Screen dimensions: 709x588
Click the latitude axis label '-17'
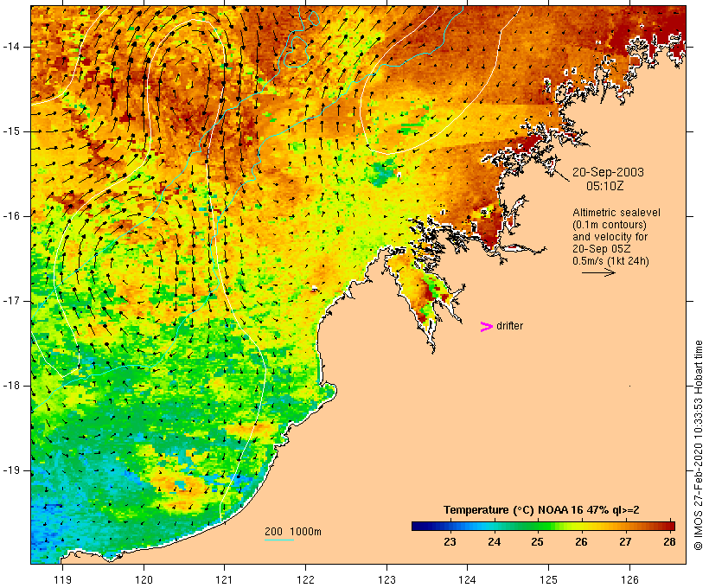11,301
